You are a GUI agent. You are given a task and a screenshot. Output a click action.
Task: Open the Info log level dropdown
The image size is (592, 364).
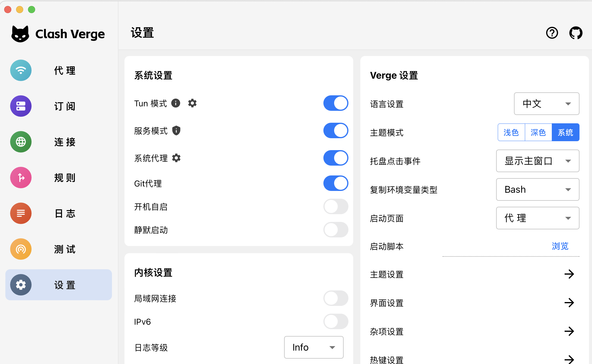coord(314,347)
